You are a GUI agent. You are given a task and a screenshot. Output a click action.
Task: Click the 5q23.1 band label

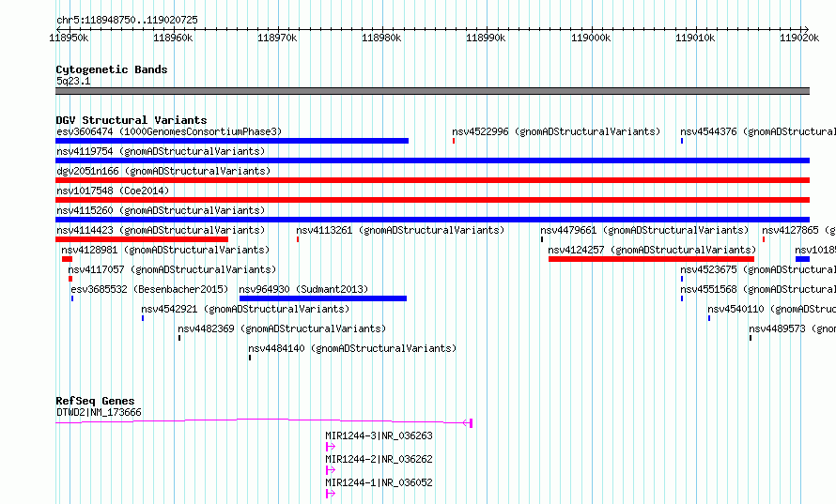click(x=73, y=81)
